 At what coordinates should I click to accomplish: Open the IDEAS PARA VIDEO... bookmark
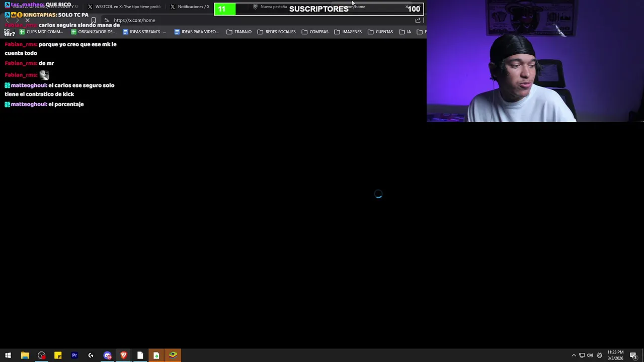pos(196,32)
